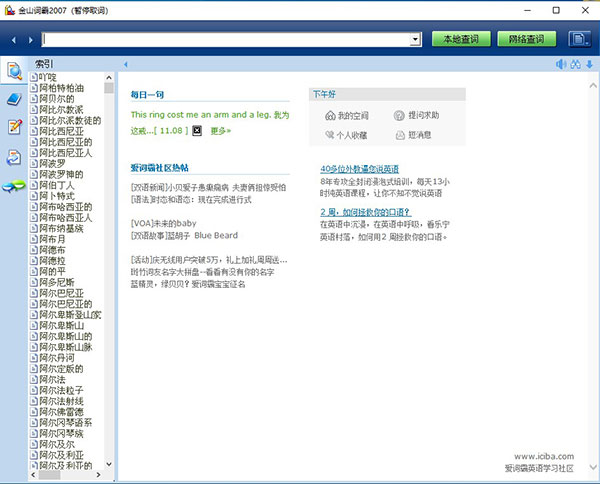The height and width of the screenshot is (484, 600).
Task: Select index entry 阿比西尼亚人
Action: [x=65, y=153]
